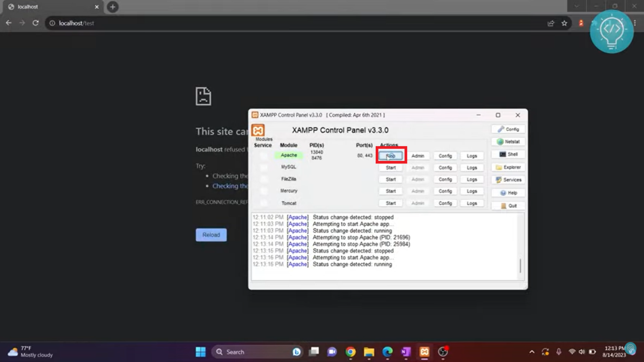Screen dimensions: 644x362
Task: Quit the XAMPP Control Panel
Action: point(507,205)
